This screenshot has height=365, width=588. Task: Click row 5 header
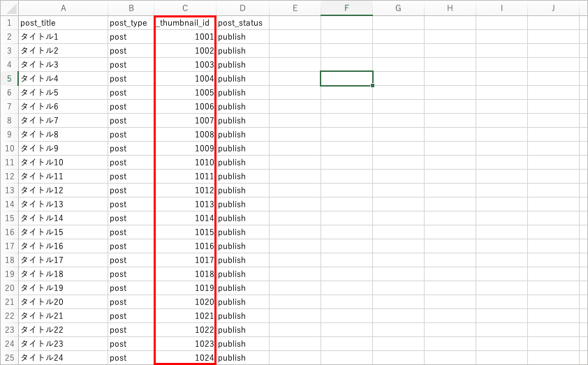point(9,79)
